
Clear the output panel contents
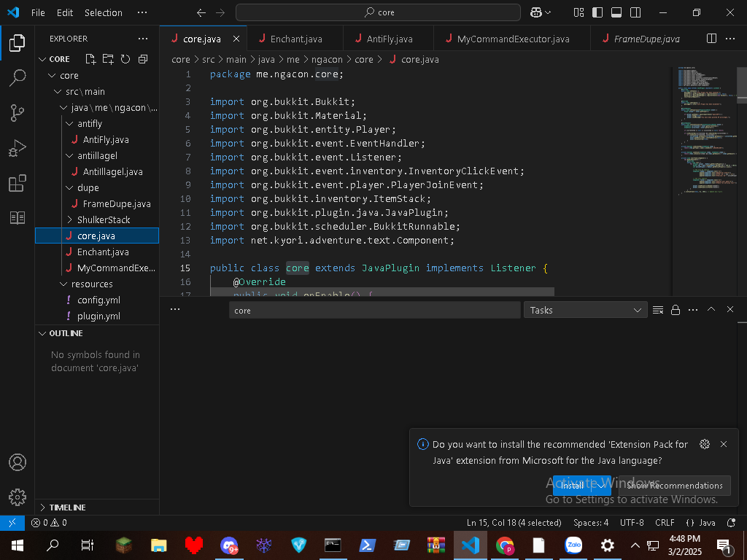[657, 310]
